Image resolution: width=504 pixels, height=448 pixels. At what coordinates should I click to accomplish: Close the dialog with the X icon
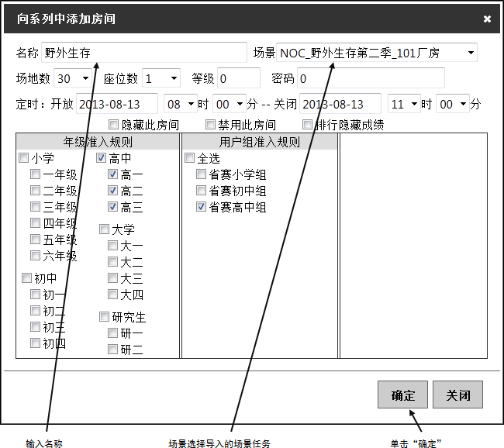487,19
